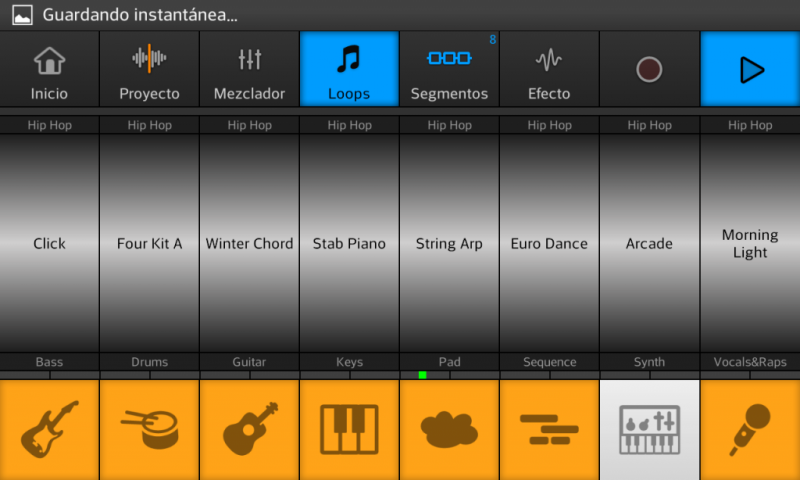Viewport: 800px width, 480px height.
Task: Select the Drums instrument icon
Action: pos(149,429)
